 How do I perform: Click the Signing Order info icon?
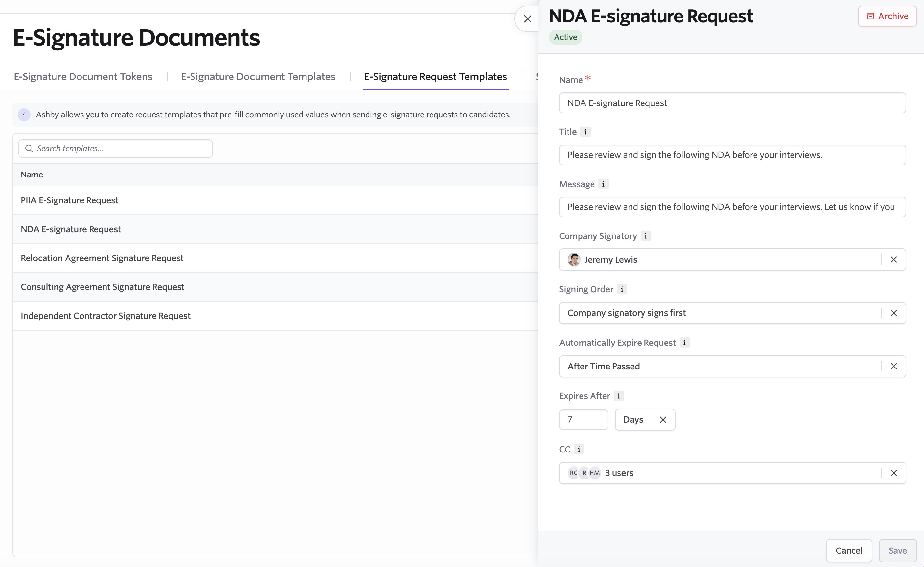[x=621, y=289]
